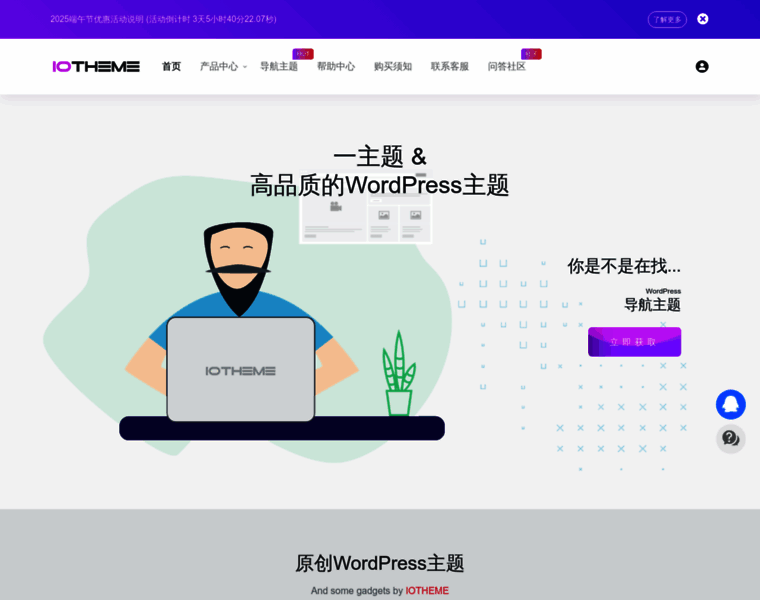Open 联系客服 menu item
Screen dimensions: 760x600
point(450,66)
